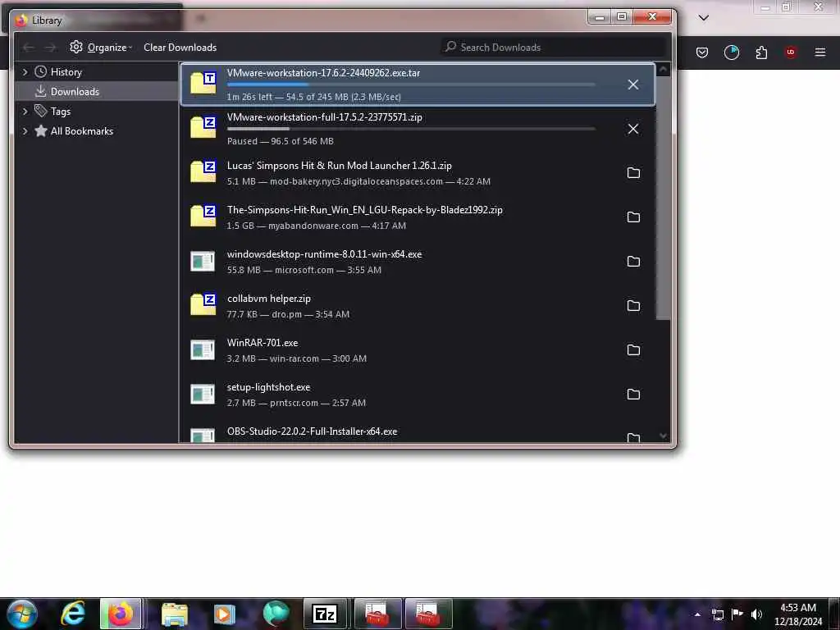Open the Firefox list-all-tabs chevron
The width and height of the screenshot is (840, 630).
click(x=703, y=18)
